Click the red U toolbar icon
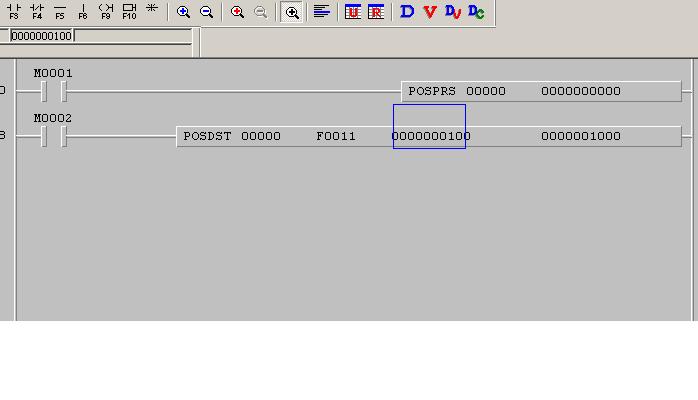Viewport: 698px width, 400px height. (x=353, y=12)
